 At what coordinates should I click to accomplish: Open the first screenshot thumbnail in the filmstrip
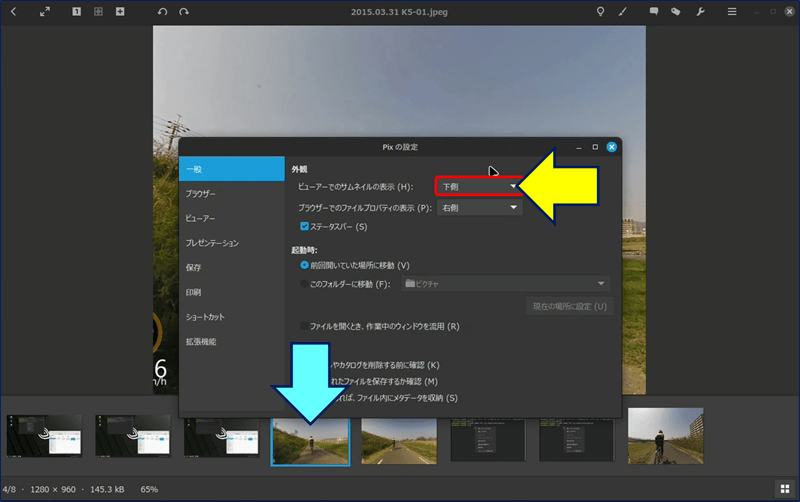[44, 435]
